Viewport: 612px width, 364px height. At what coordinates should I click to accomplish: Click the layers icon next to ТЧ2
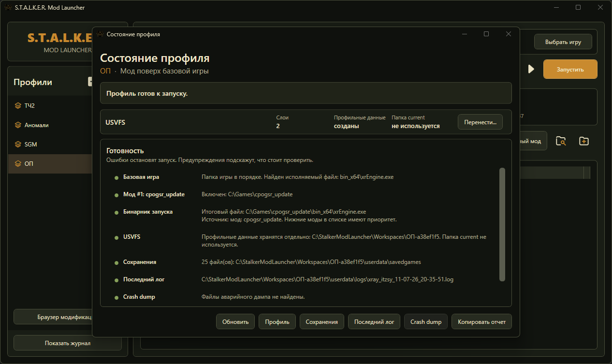click(x=18, y=106)
